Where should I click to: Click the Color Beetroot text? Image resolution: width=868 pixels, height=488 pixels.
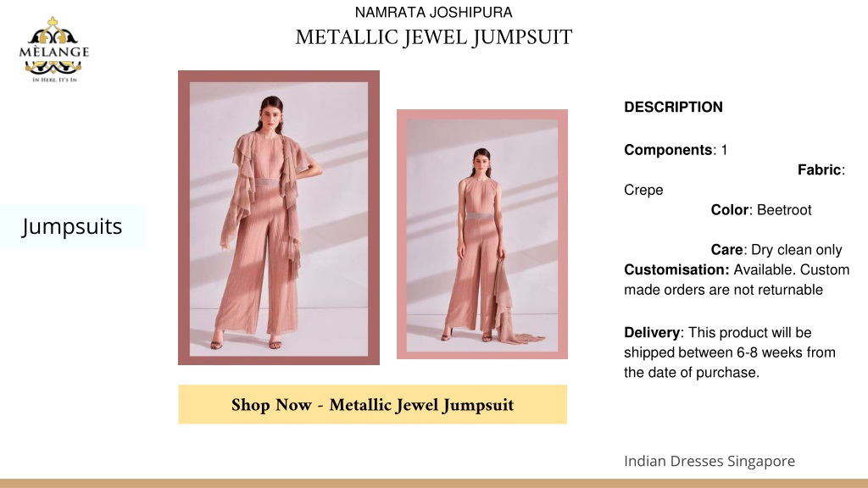[x=761, y=210]
